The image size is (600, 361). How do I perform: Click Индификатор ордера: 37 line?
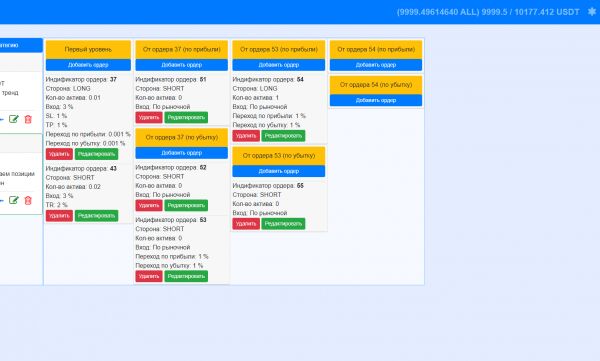[81, 79]
